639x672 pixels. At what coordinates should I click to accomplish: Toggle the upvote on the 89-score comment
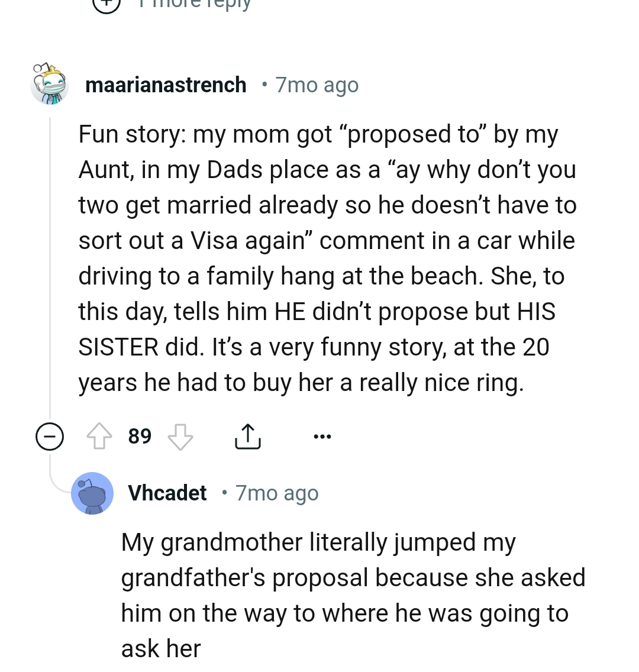point(101,436)
